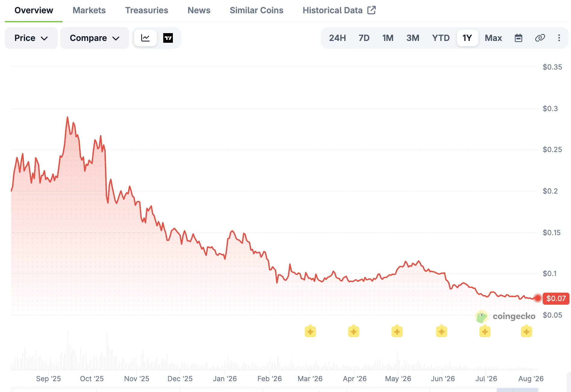The image size is (571, 392).
Task: Select the YTD time range
Action: [441, 38]
